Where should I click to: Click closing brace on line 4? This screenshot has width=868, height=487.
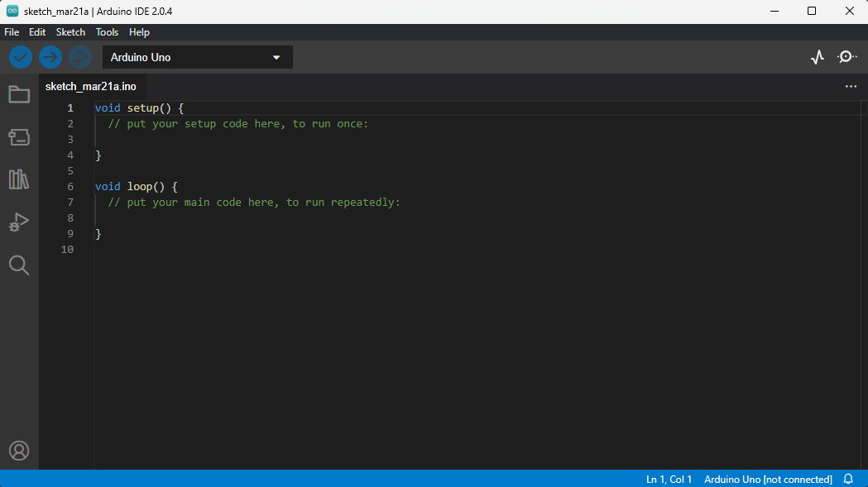[x=98, y=155]
